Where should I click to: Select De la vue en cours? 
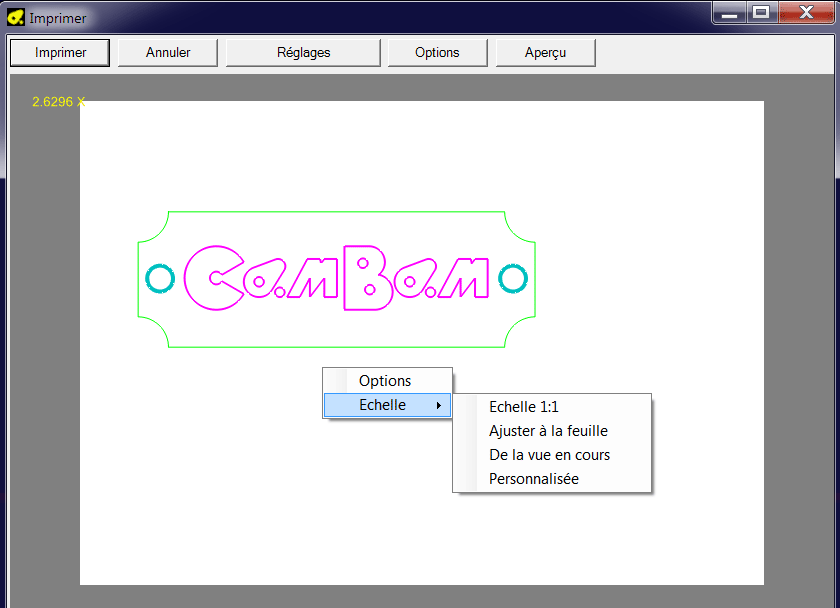pyautogui.click(x=552, y=455)
